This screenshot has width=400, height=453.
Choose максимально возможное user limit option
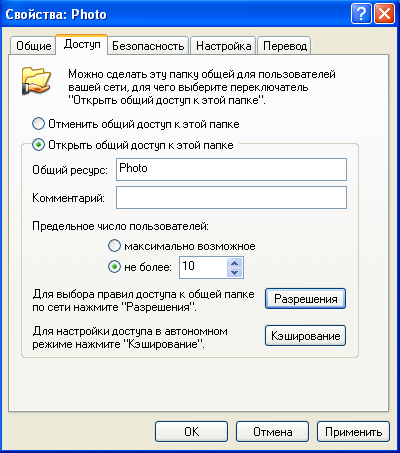click(x=182, y=246)
